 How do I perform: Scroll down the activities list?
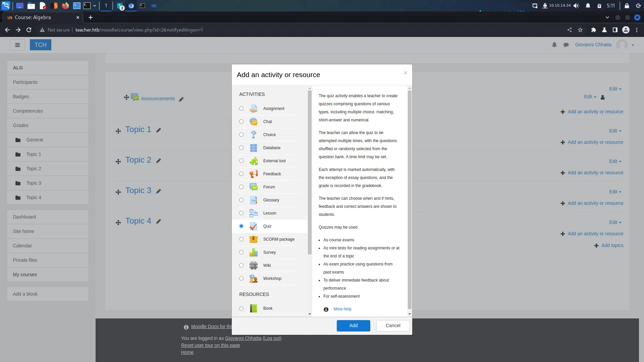(x=310, y=314)
